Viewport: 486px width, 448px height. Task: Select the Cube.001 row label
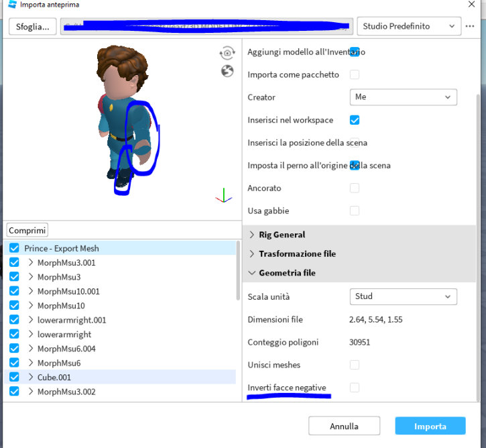point(54,378)
